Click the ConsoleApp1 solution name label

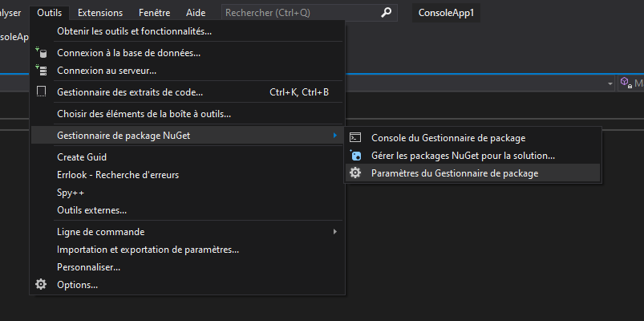[x=446, y=13]
